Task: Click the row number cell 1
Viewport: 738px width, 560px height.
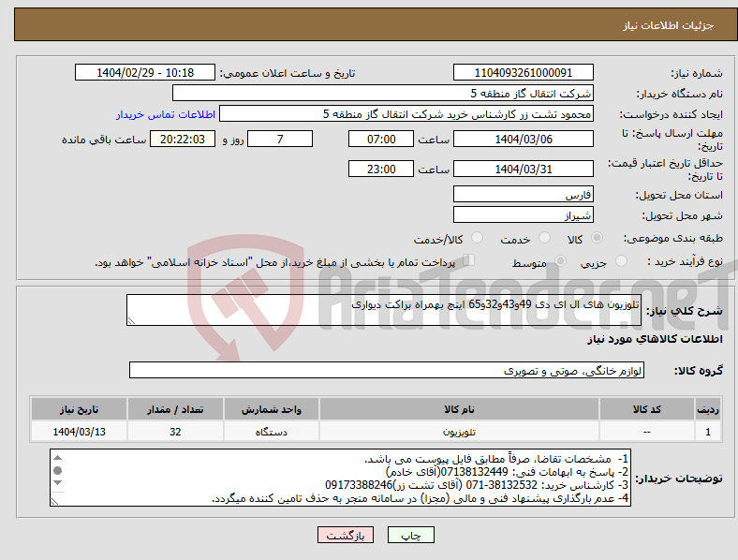Action: click(708, 432)
